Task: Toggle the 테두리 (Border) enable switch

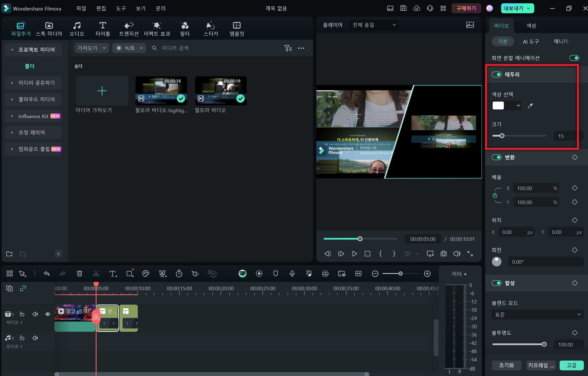Action: click(x=497, y=74)
